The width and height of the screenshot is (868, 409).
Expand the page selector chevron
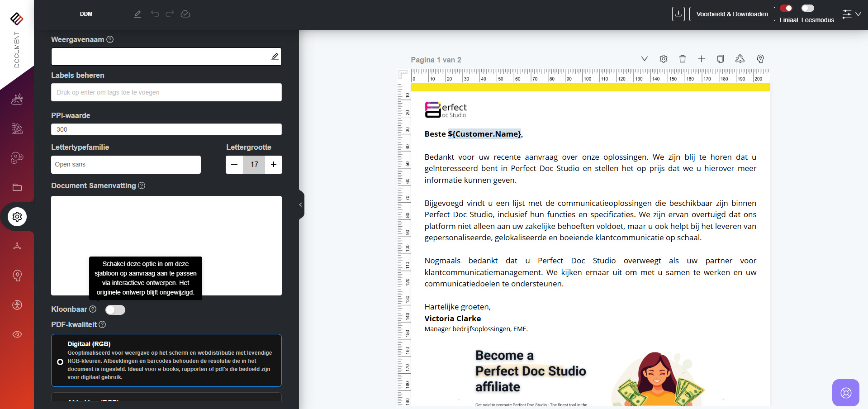coord(645,59)
